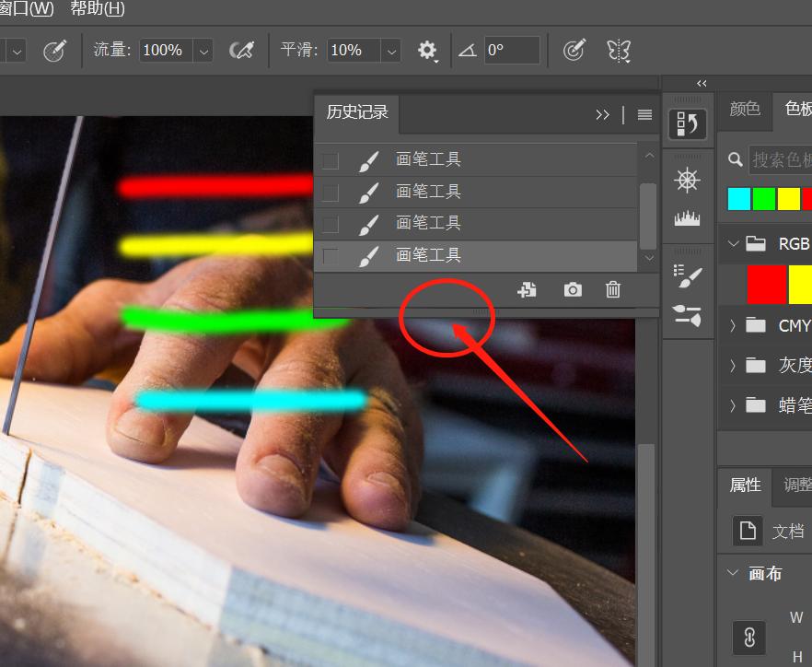This screenshot has width=812, height=667.
Task: Toggle the link width and height icon
Action: pos(749,637)
